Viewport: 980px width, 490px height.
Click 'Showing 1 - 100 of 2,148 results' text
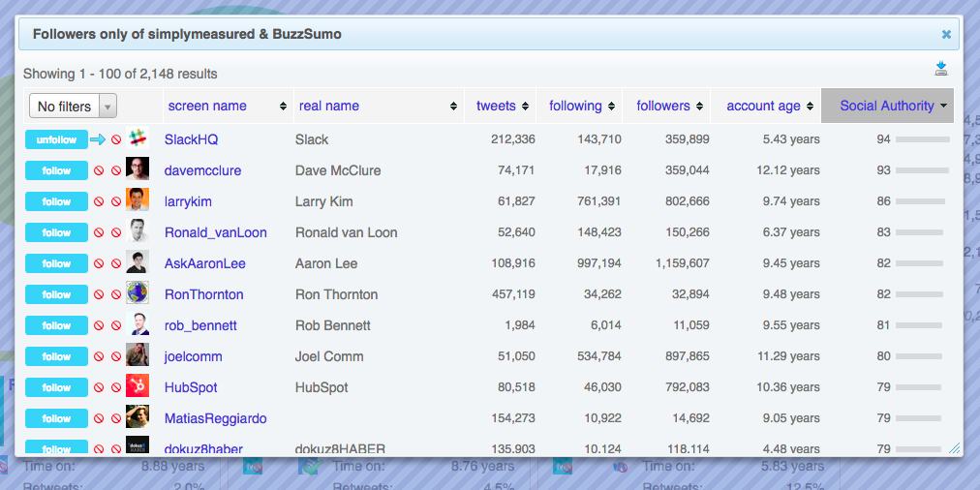[x=120, y=74]
